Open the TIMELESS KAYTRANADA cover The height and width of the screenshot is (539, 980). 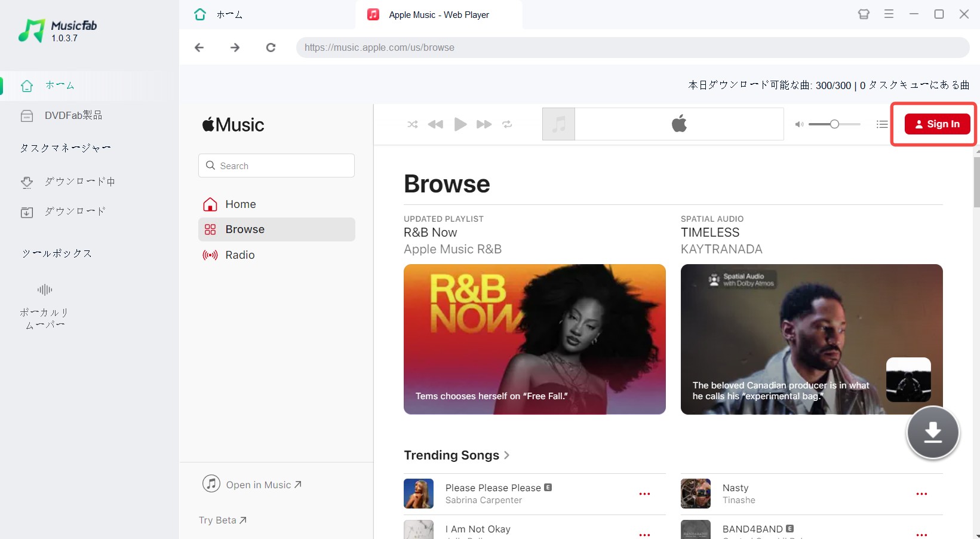(812, 339)
